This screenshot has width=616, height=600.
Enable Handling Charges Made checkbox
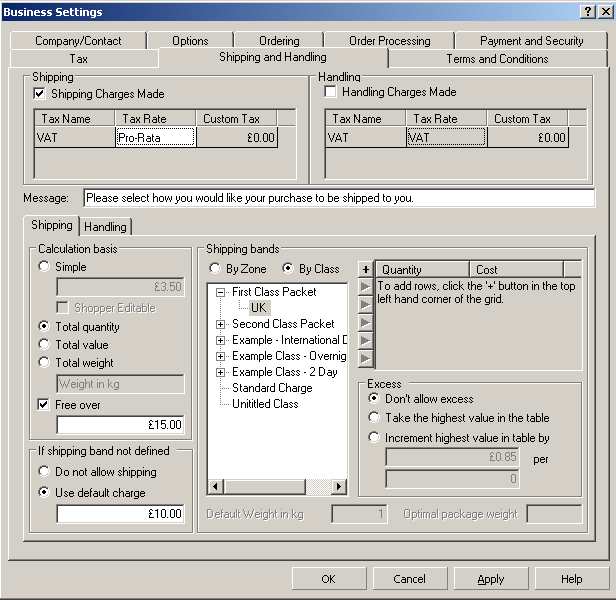(x=331, y=92)
